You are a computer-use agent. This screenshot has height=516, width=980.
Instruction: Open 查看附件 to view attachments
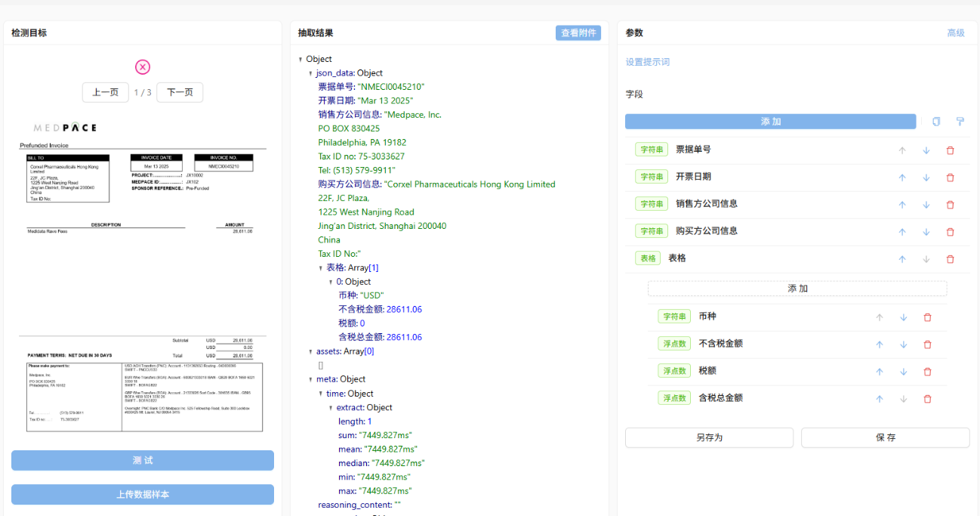(x=578, y=32)
